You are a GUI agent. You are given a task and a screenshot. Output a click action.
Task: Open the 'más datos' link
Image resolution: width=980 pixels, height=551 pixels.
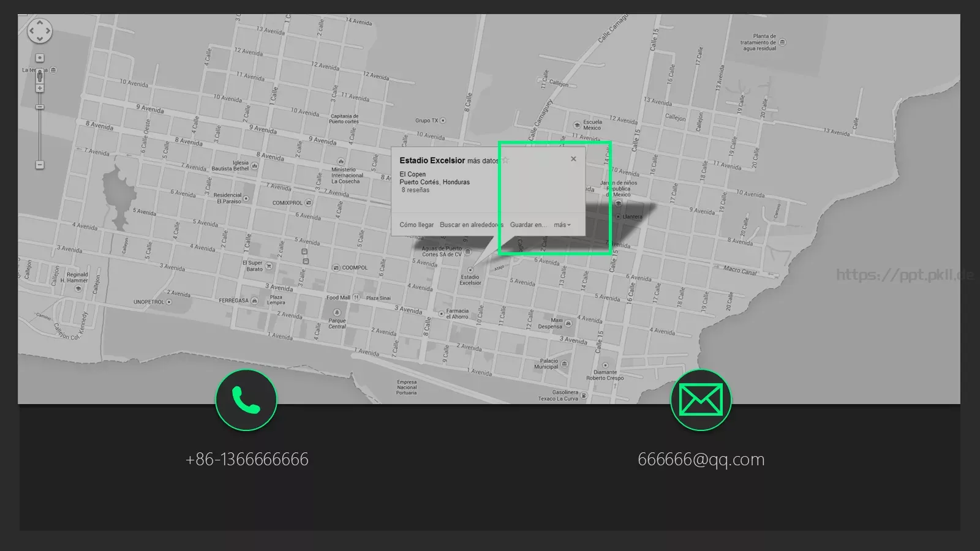483,161
